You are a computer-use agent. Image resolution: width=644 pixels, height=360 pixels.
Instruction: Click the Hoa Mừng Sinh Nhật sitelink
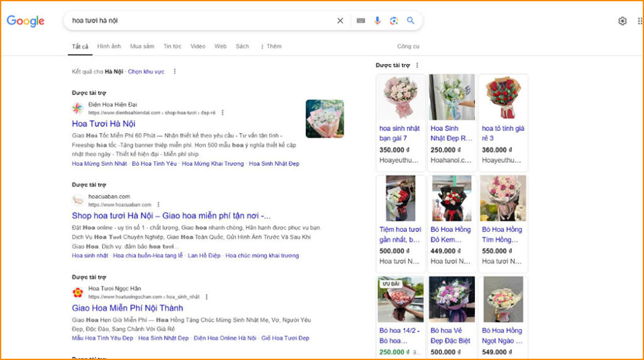point(99,163)
